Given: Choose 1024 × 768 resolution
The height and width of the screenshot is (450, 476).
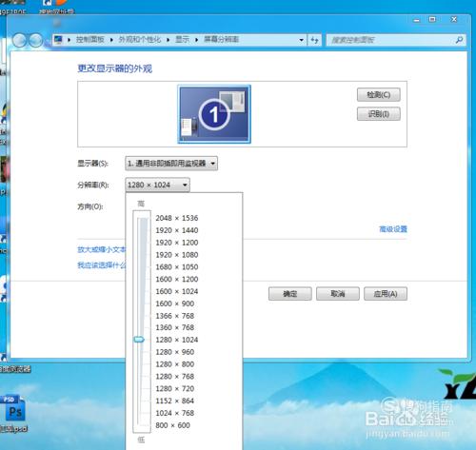Looking at the screenshot, I should (x=175, y=413).
